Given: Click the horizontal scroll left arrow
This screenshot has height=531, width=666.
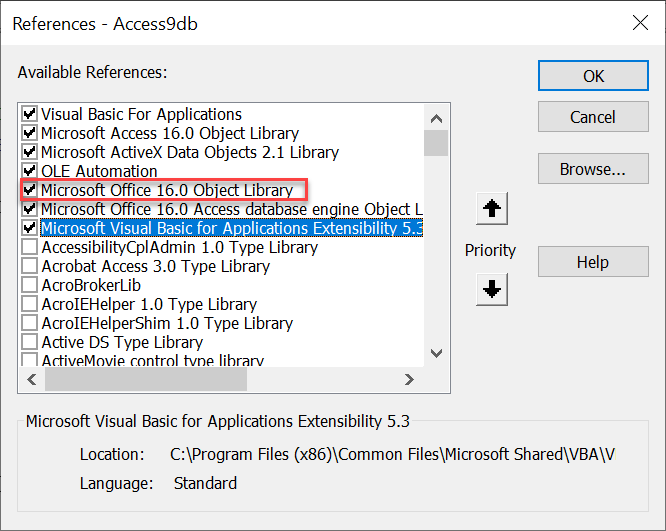Looking at the screenshot, I should coord(32,379).
